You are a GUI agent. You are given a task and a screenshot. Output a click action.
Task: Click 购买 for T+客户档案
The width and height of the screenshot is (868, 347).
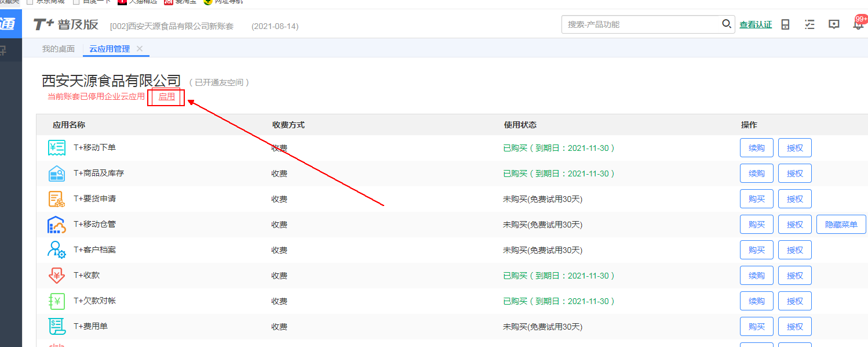757,250
